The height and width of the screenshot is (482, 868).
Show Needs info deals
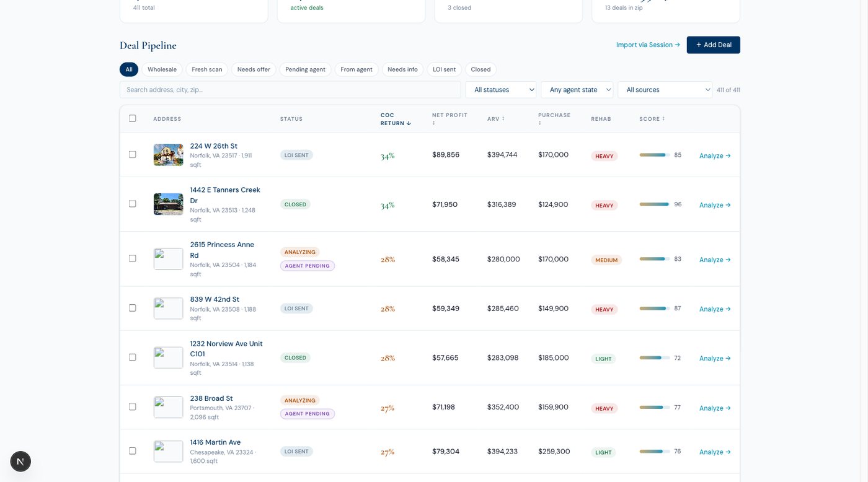pyautogui.click(x=402, y=69)
